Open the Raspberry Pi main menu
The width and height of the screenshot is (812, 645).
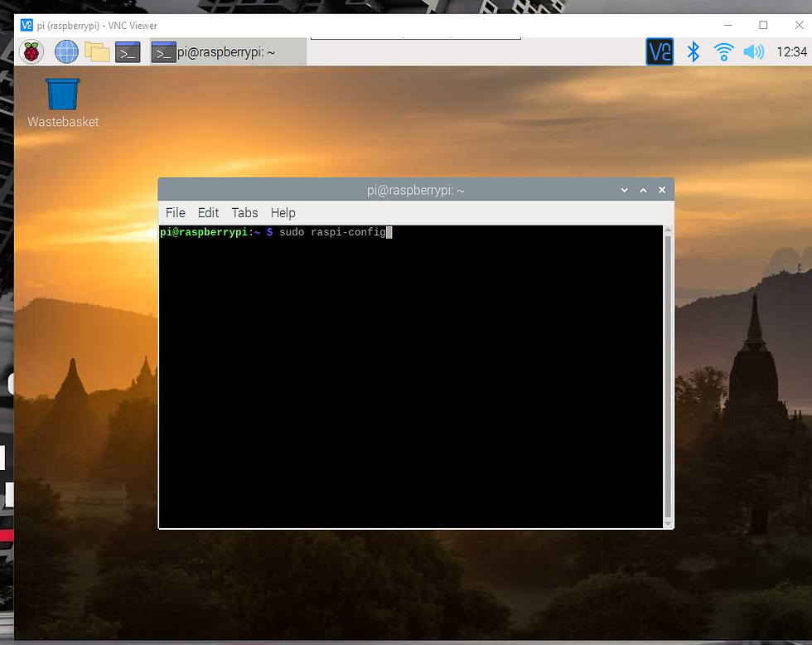31,51
